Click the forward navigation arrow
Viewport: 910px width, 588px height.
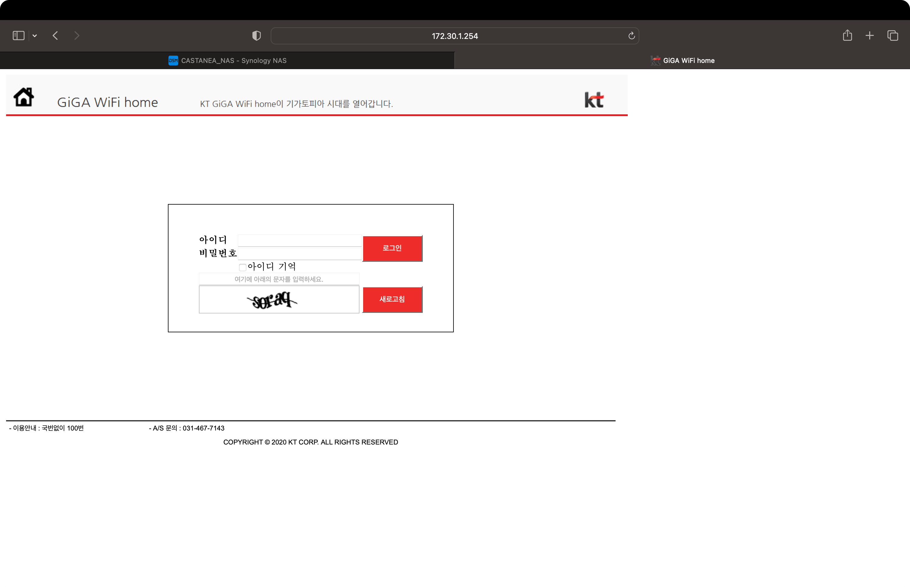point(77,36)
